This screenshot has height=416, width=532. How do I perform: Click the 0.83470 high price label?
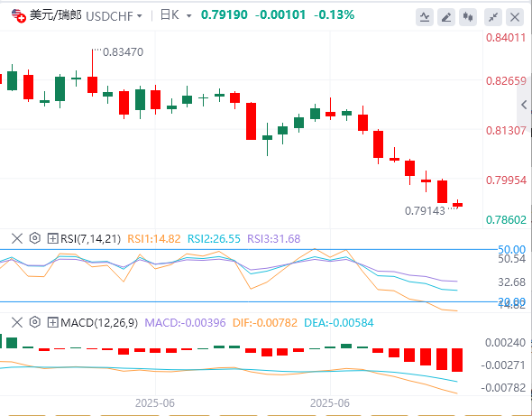[124, 52]
